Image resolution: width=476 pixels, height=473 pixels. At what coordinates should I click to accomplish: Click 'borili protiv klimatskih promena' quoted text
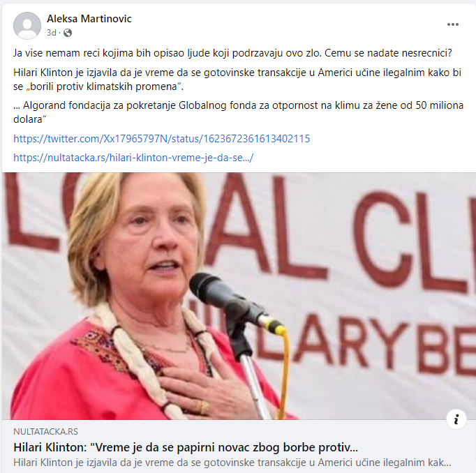[x=103, y=87]
